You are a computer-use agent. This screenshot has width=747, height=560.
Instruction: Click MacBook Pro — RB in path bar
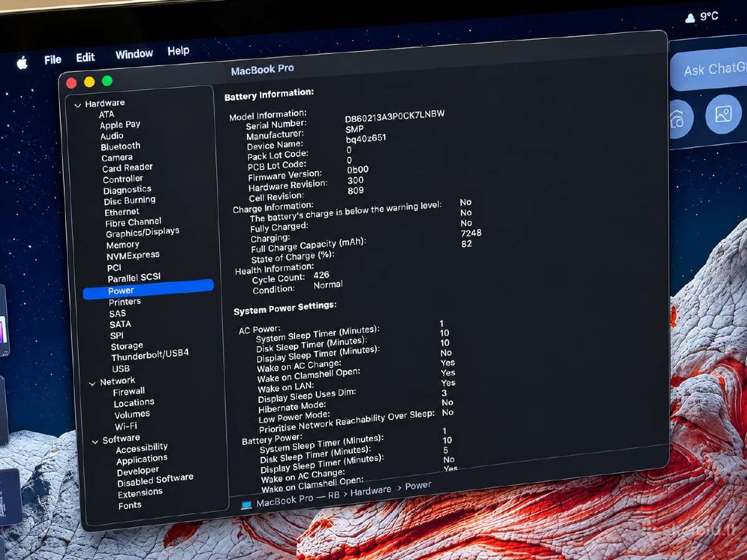tap(298, 498)
